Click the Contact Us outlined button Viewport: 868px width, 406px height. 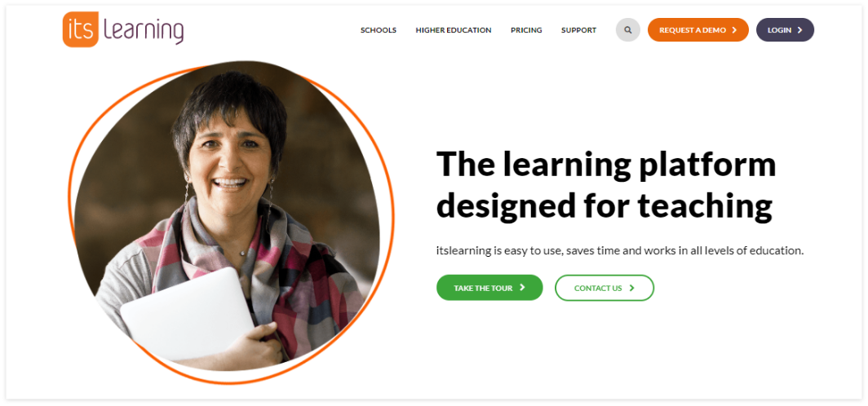coord(604,288)
